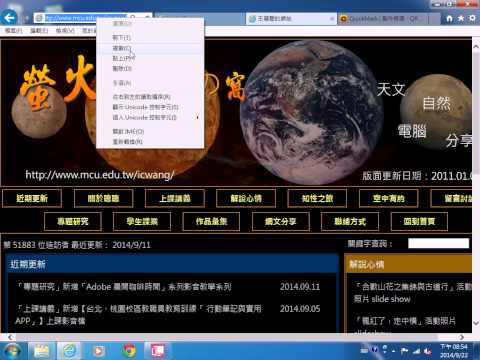Click the 回到首頁 navigation button
This screenshot has width=480, height=360.
pos(419,221)
